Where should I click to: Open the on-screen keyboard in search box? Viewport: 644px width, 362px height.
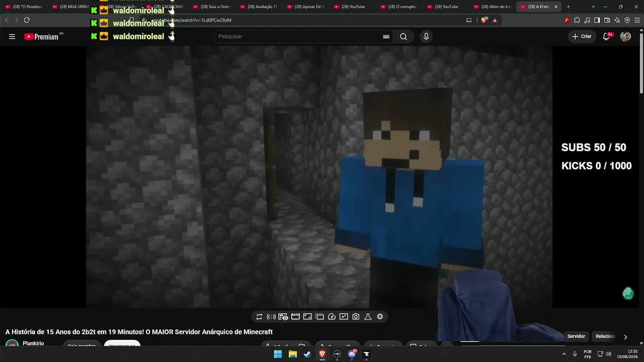(386, 37)
